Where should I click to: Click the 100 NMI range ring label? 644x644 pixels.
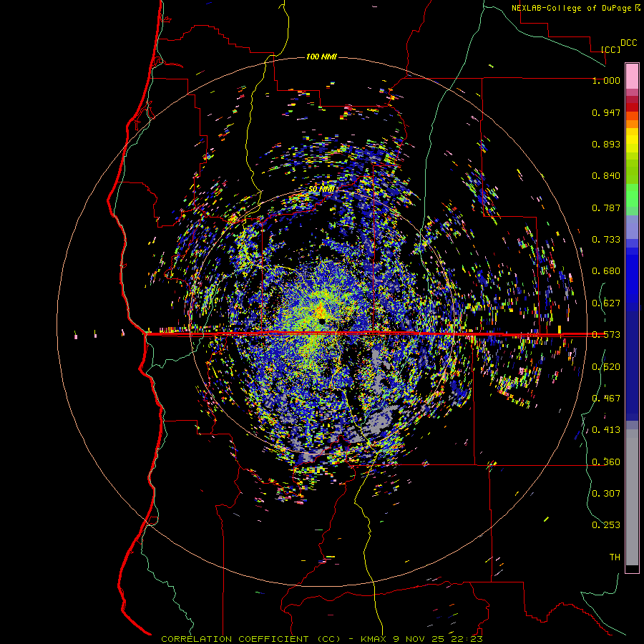pyautogui.click(x=321, y=57)
